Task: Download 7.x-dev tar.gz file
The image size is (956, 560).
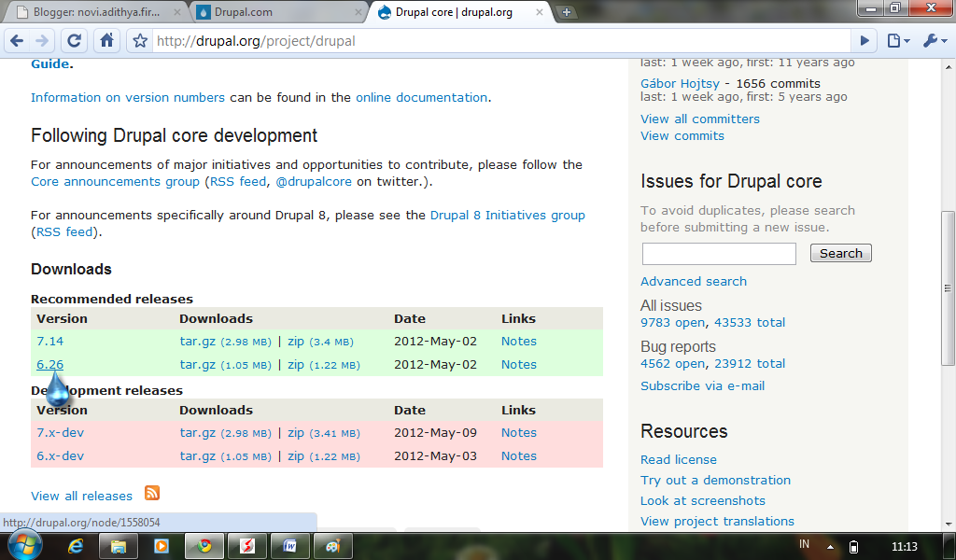Action: 198,433
